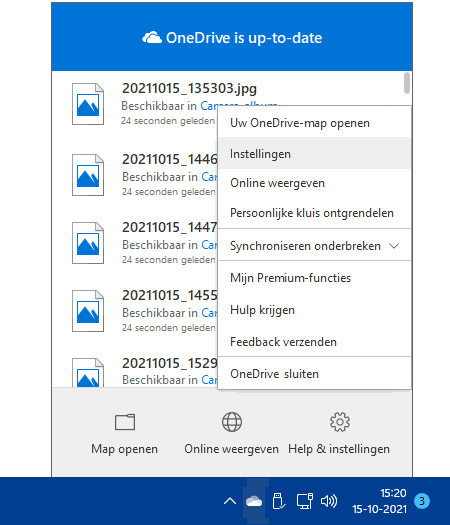Open the Camera album link under 20211015_135303.jpg
The height and width of the screenshot is (525, 450).
tap(239, 105)
